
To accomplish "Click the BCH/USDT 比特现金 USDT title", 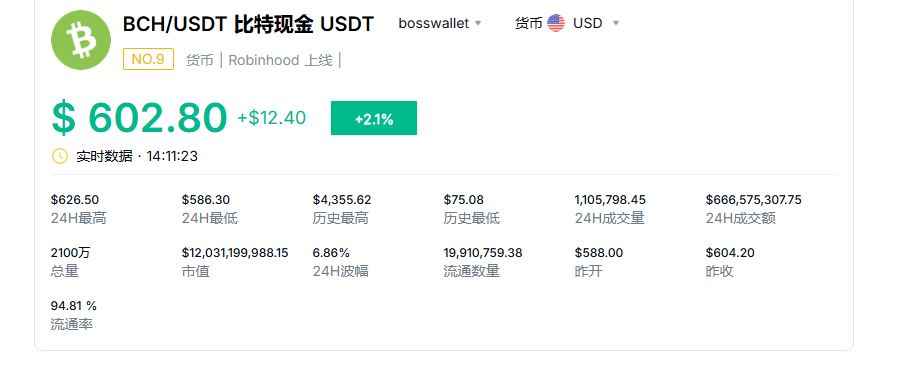I will tap(248, 24).
